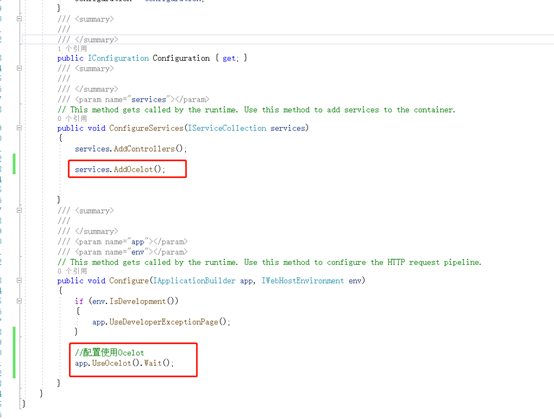Open '0 个引用' link above Configure method
The image size is (554, 419).
point(72,271)
